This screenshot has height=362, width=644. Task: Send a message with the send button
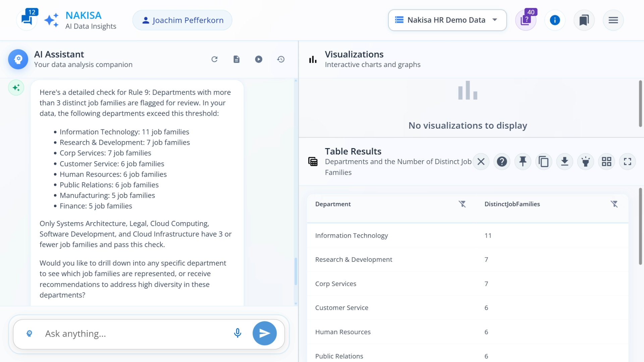pyautogui.click(x=265, y=333)
